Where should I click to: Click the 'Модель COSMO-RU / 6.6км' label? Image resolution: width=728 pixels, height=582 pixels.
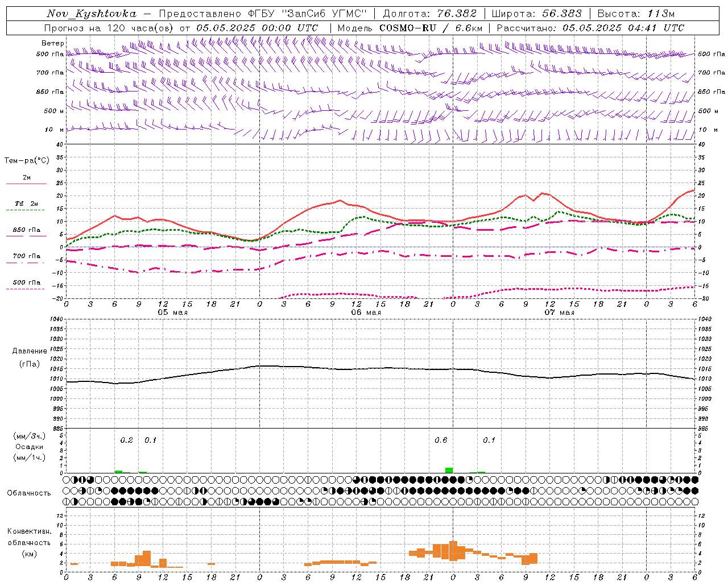[410, 28]
